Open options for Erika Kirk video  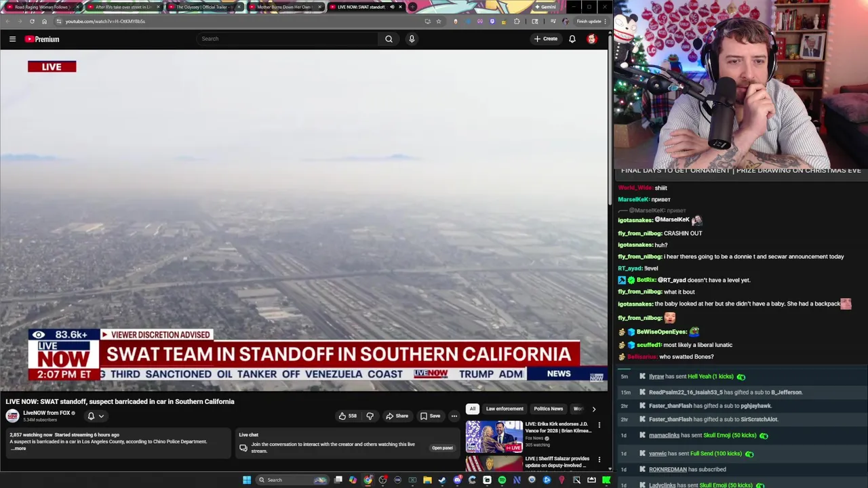click(x=599, y=425)
